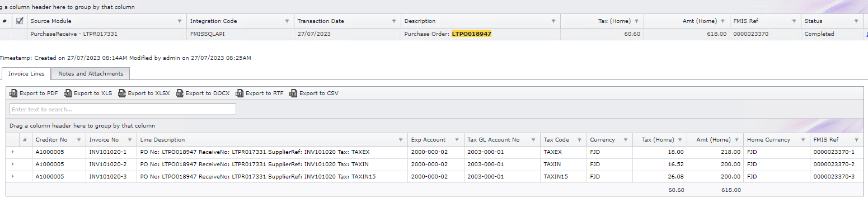Sort by the Creditor No column header
868x202 pixels.
click(x=51, y=140)
